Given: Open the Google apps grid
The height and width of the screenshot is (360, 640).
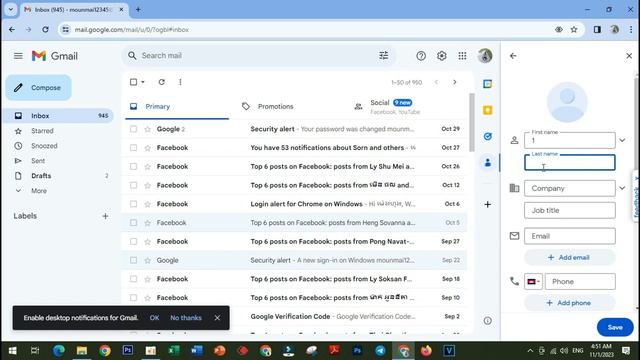Looking at the screenshot, I should (462, 56).
